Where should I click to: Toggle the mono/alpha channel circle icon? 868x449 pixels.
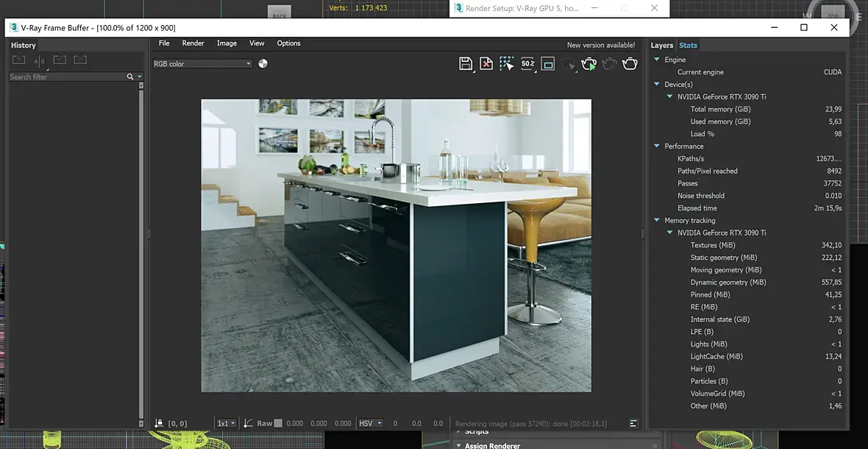[263, 63]
